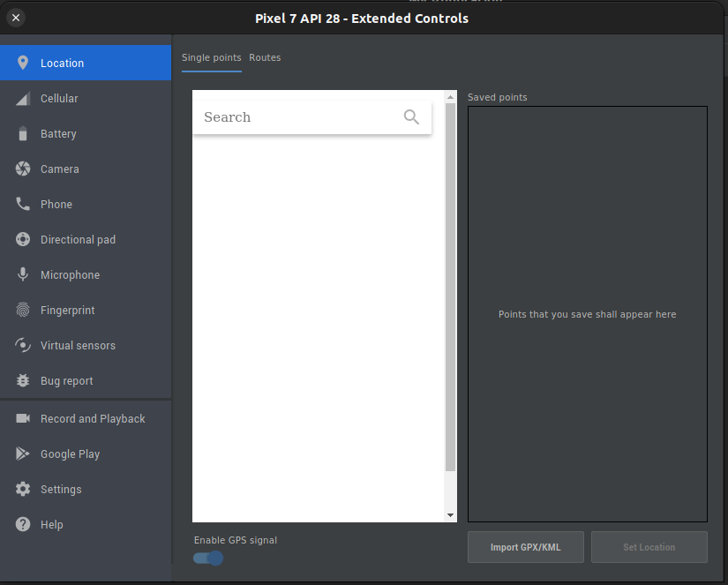The image size is (728, 585).
Task: Select the Single points tab
Action: coord(211,57)
